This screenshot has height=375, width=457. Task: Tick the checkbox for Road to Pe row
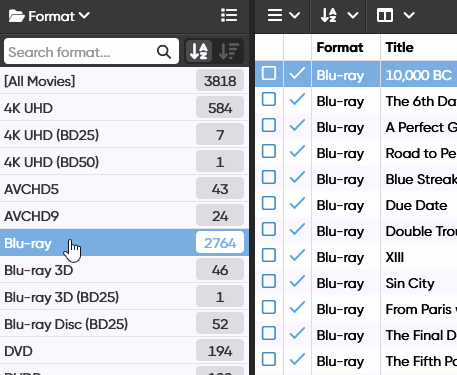269,151
